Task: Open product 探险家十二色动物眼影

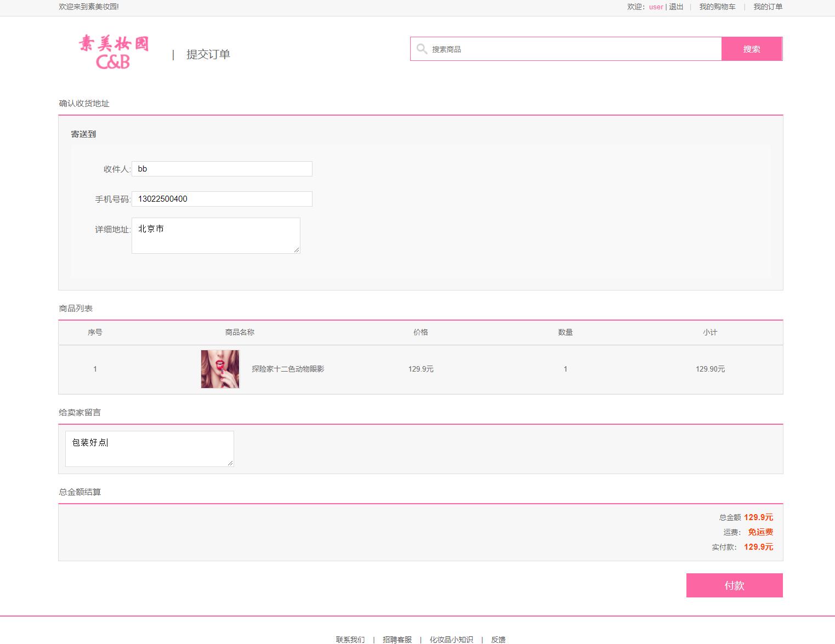Action: pos(288,369)
